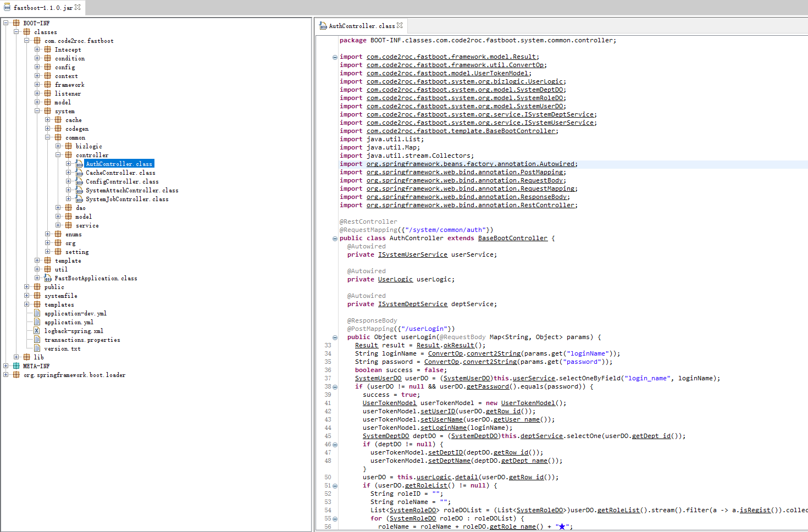Open the ISystemDeptService type link on deptService field

413,304
